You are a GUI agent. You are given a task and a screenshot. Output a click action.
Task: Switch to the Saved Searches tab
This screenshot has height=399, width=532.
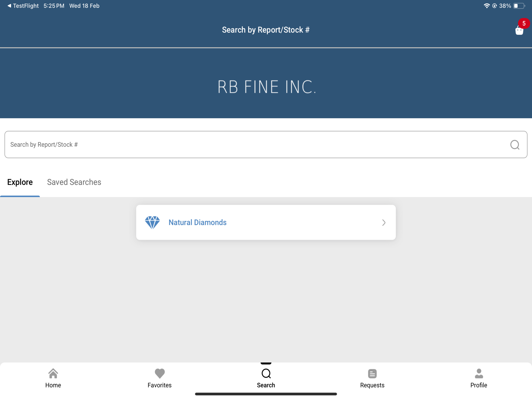74,182
